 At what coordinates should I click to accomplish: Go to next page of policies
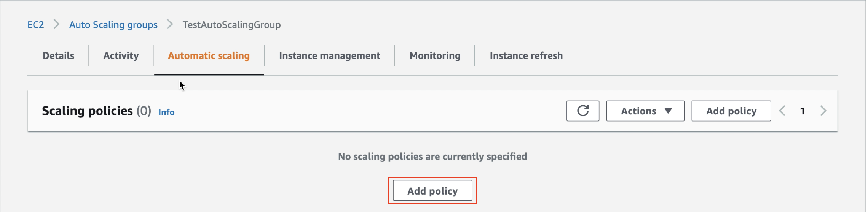point(823,111)
